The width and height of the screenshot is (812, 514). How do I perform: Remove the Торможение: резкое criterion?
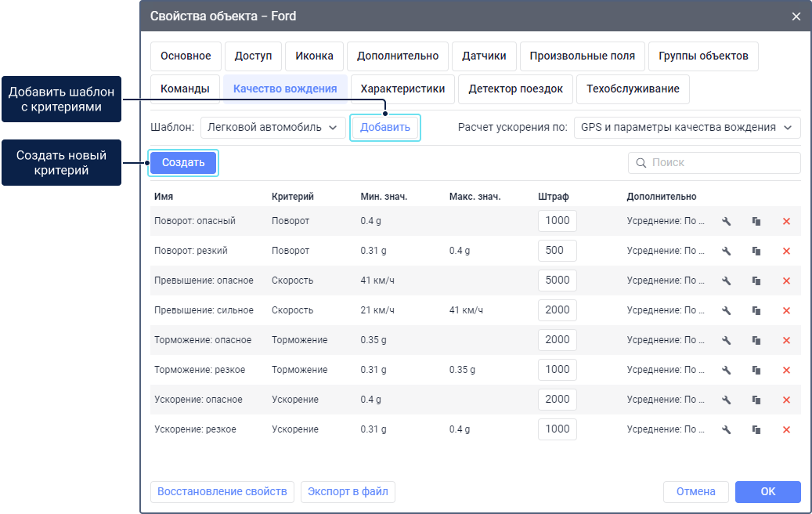pos(786,371)
